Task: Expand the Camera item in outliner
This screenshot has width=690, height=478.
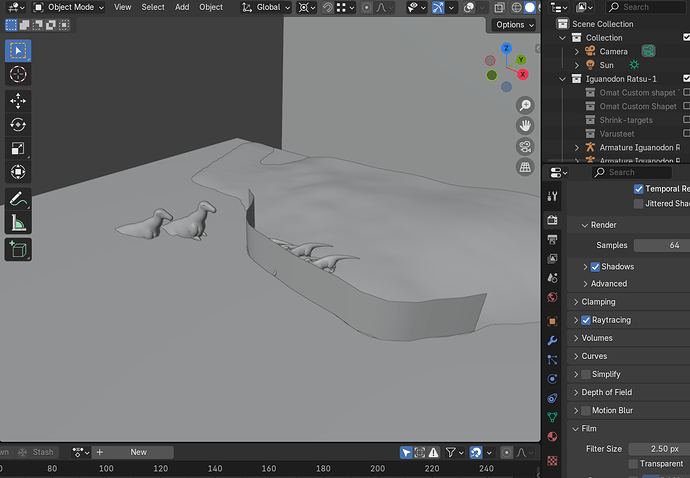Action: pyautogui.click(x=577, y=51)
